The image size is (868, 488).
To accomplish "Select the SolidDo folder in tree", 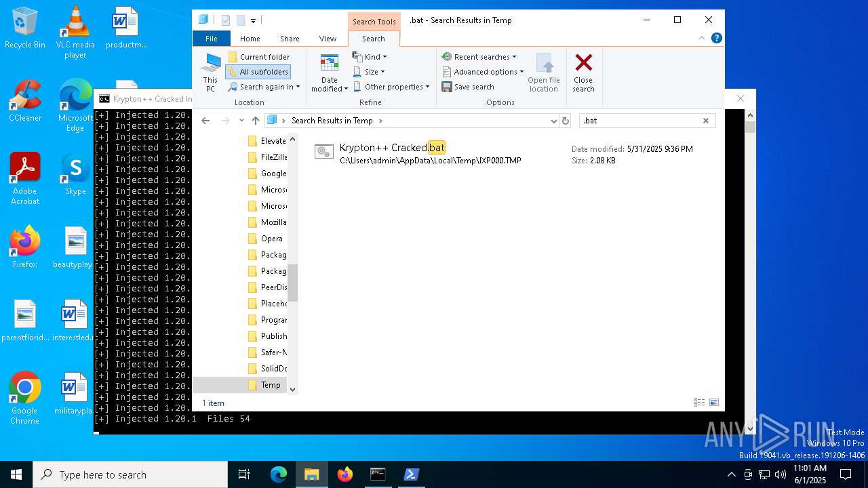I will click(x=267, y=369).
